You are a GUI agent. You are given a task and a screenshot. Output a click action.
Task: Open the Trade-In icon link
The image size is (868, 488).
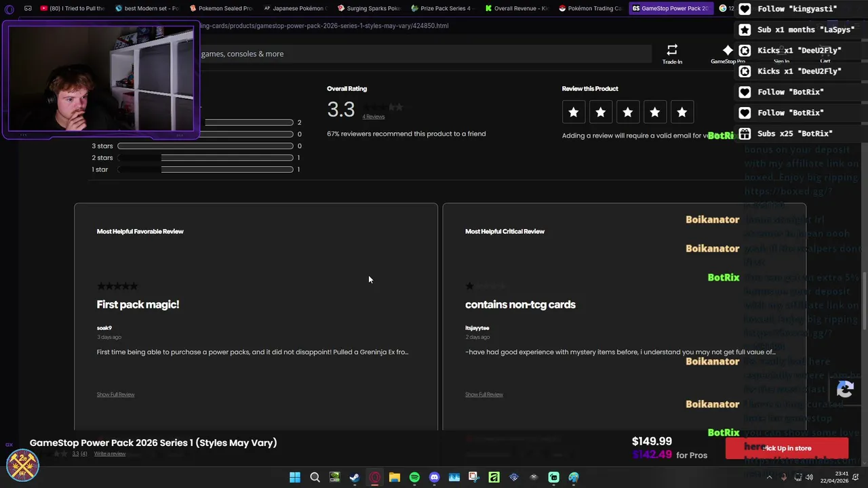672,54
